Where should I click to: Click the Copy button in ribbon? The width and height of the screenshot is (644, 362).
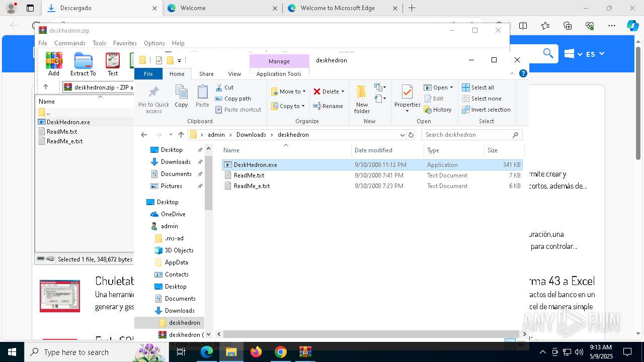tap(181, 96)
